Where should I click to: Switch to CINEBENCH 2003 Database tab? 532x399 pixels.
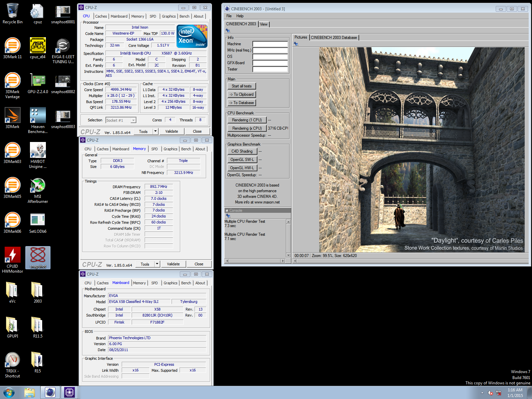pyautogui.click(x=334, y=38)
